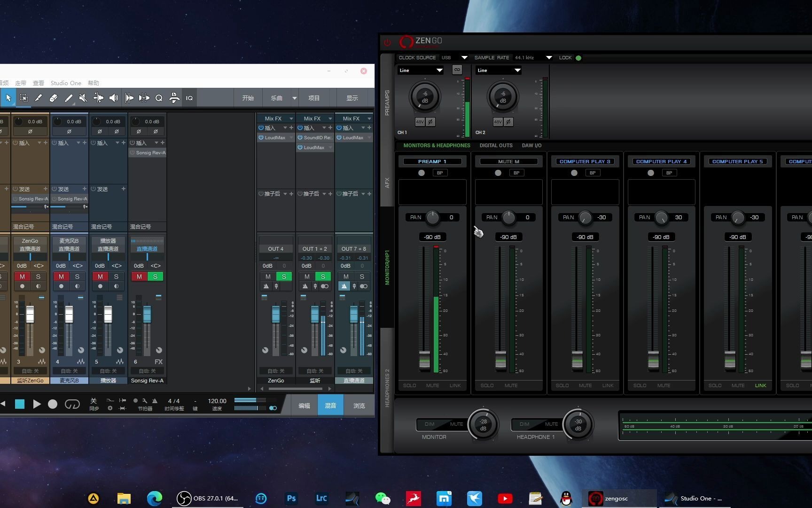
Task: Click the 项目 button
Action: click(x=314, y=98)
